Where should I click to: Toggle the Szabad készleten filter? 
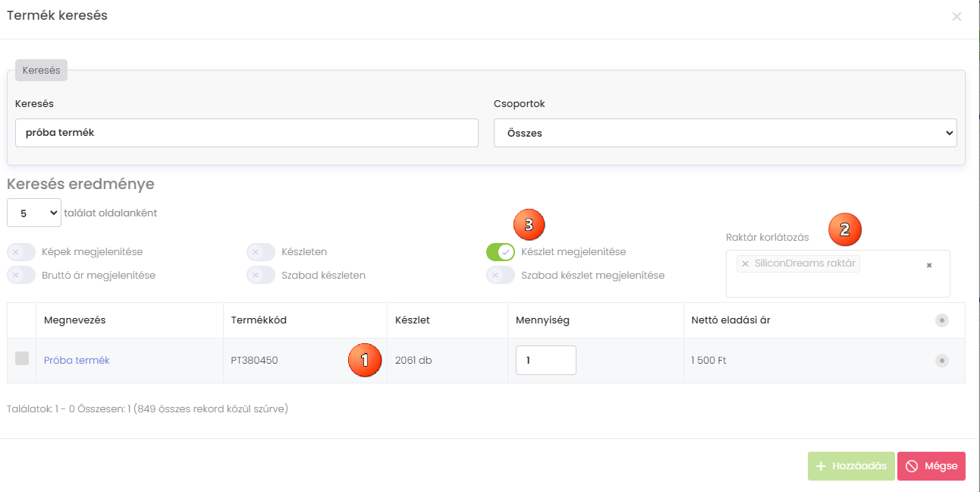pyautogui.click(x=261, y=275)
